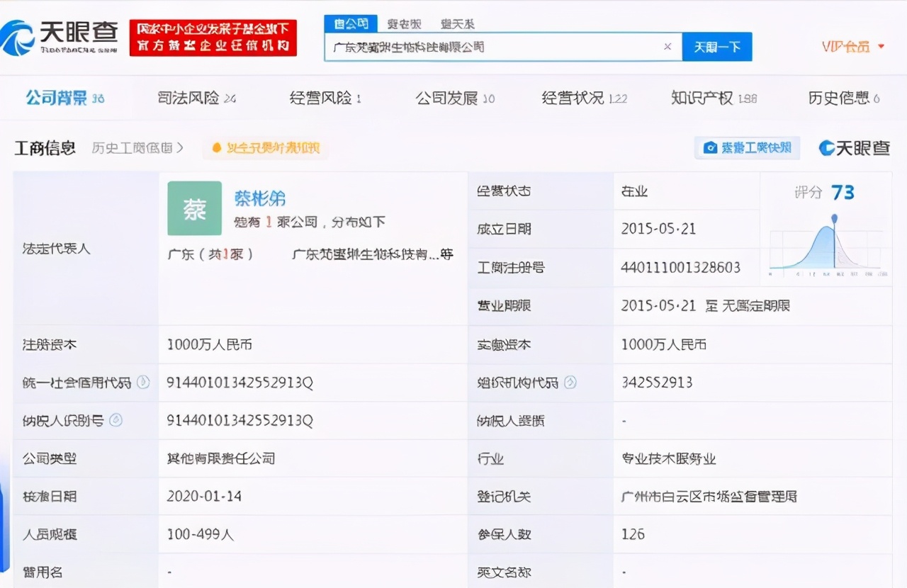Select the 纳税人识别号 value 91440101342552913Q
The height and width of the screenshot is (588, 907).
(240, 420)
